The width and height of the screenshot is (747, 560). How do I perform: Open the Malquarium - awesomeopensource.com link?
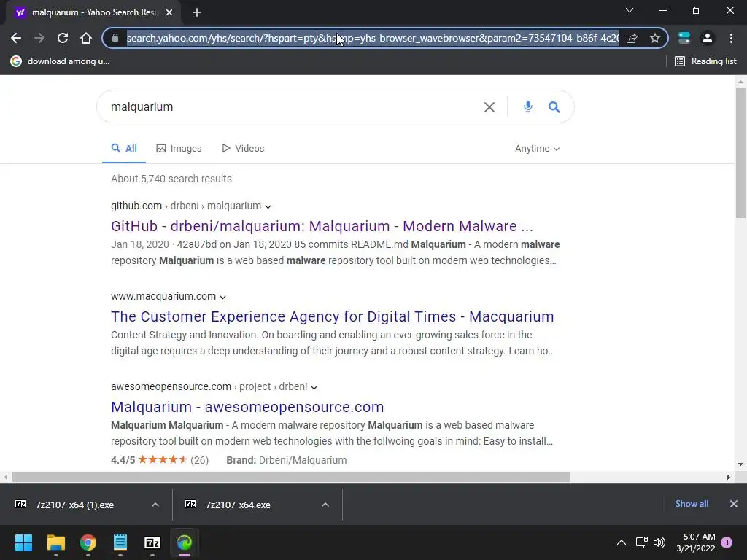coord(247,407)
